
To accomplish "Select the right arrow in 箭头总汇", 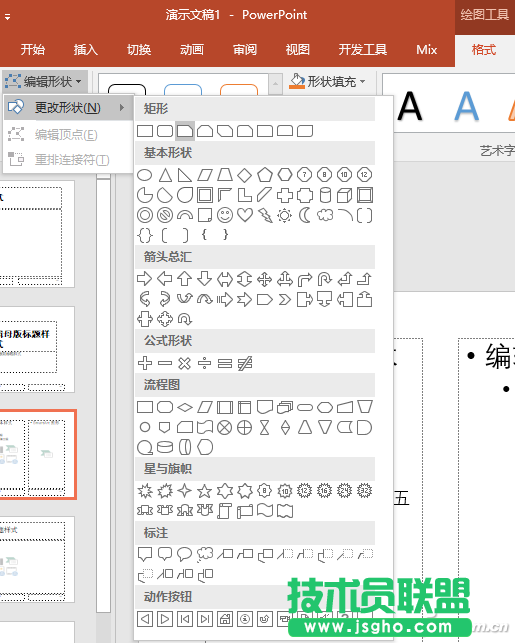I will coord(145,279).
